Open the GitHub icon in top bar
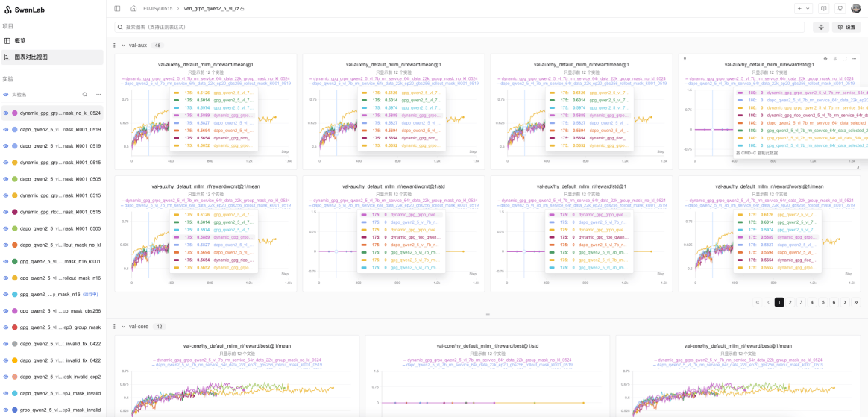Viewport: 868px width, 417px height. 840,8
